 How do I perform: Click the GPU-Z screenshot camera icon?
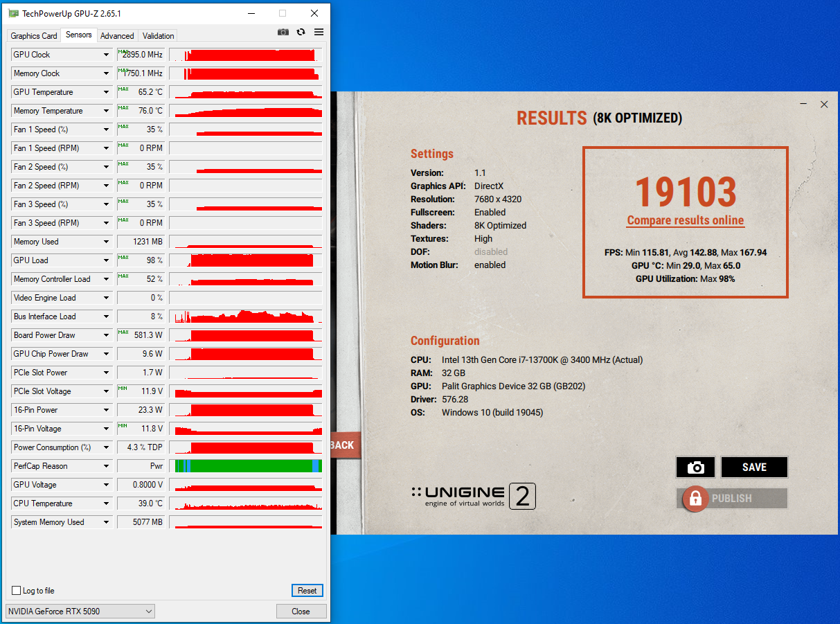pos(283,32)
